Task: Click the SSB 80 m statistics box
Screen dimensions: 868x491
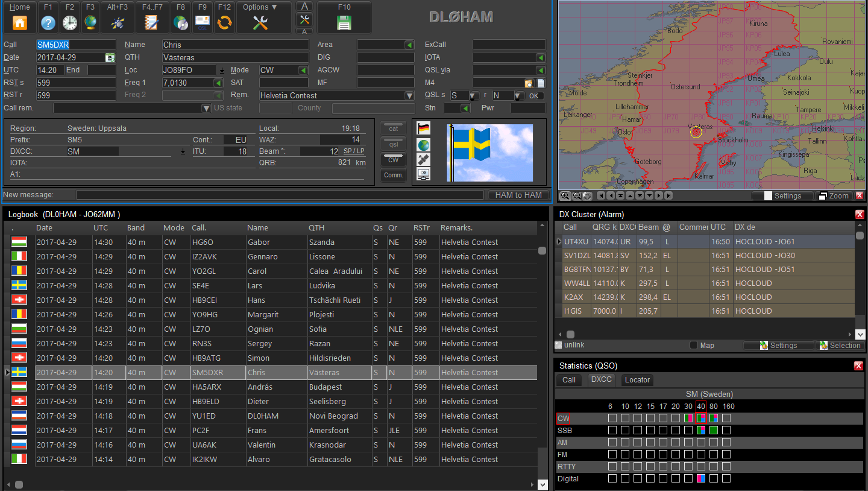Action: (714, 430)
